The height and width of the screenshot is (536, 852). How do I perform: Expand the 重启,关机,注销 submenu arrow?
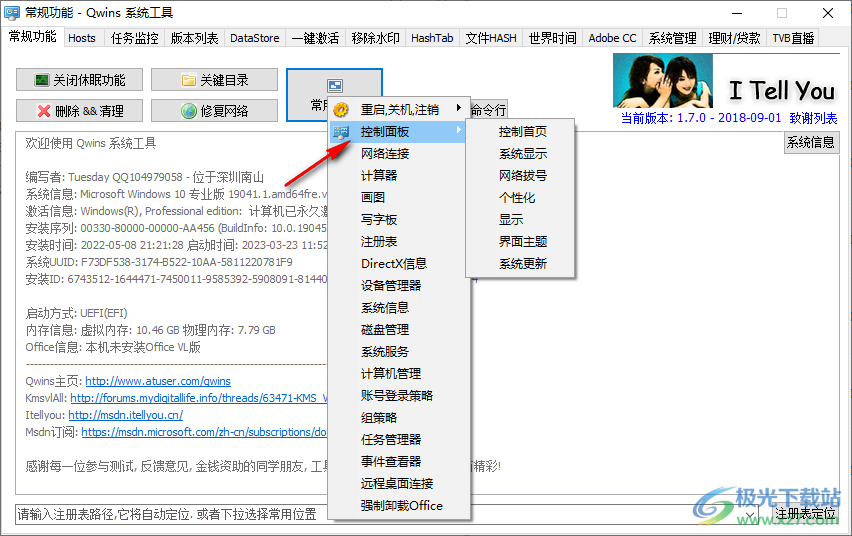click(459, 108)
